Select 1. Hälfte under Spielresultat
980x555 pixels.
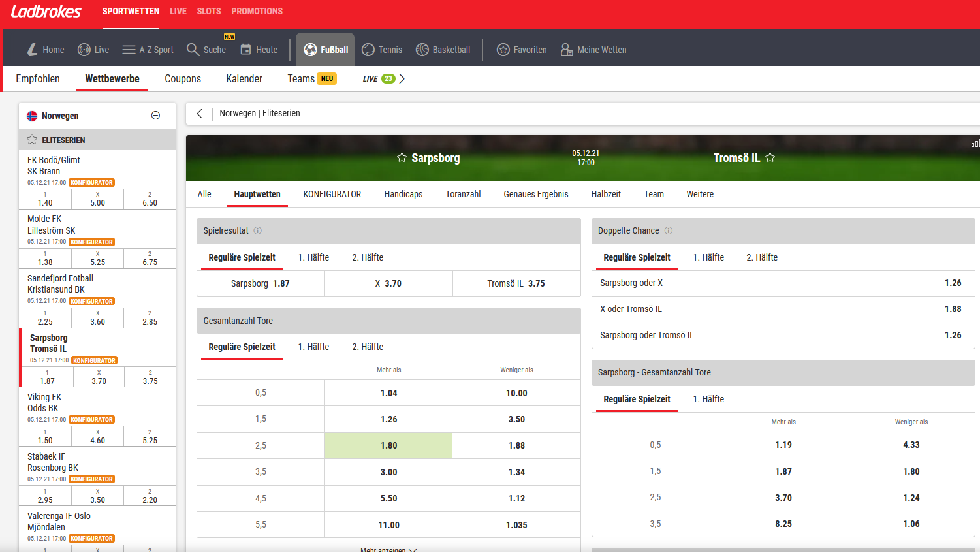point(313,257)
